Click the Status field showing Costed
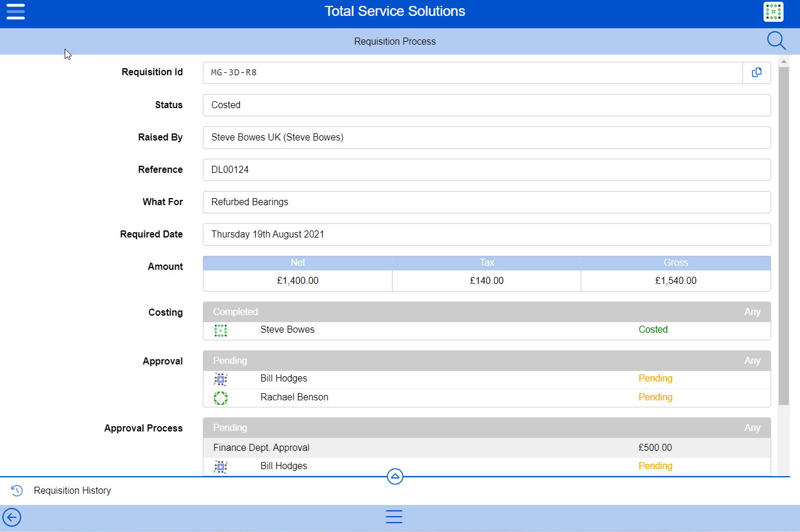This screenshot has height=532, width=800. (x=487, y=105)
